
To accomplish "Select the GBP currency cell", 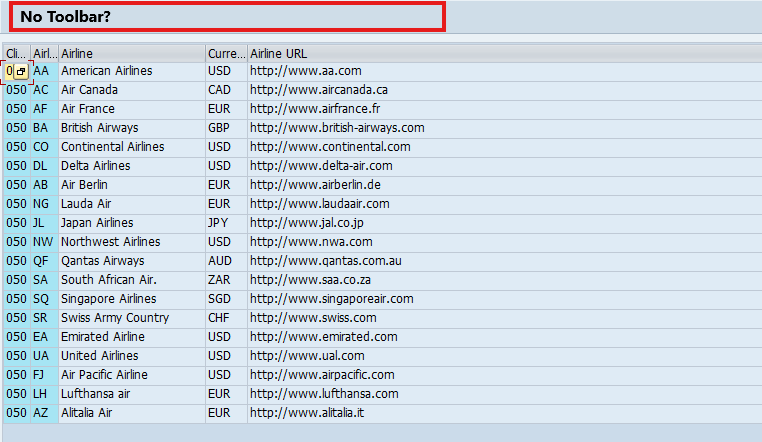I will point(226,128).
